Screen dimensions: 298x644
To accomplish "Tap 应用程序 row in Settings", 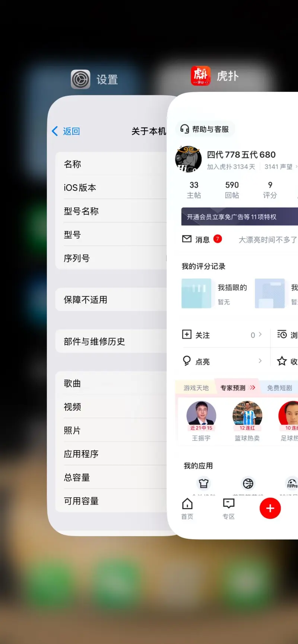I will 111,453.
